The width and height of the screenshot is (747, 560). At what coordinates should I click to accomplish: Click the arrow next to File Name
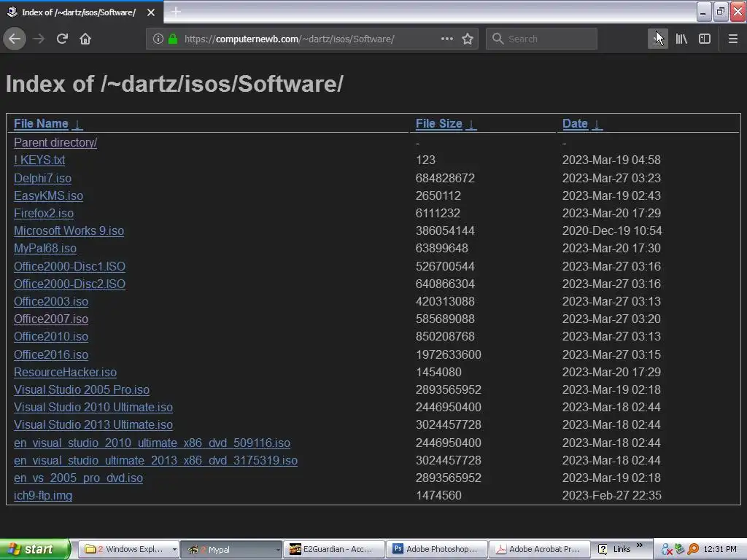pos(77,124)
